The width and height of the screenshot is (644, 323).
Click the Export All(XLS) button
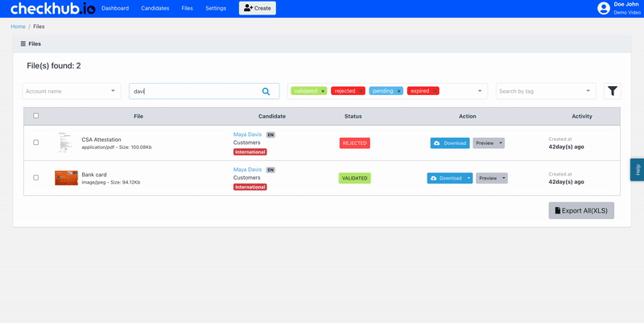pyautogui.click(x=581, y=210)
